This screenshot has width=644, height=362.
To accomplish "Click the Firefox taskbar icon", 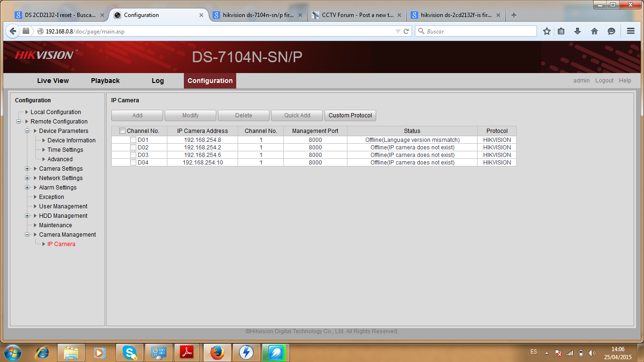I will [217, 353].
